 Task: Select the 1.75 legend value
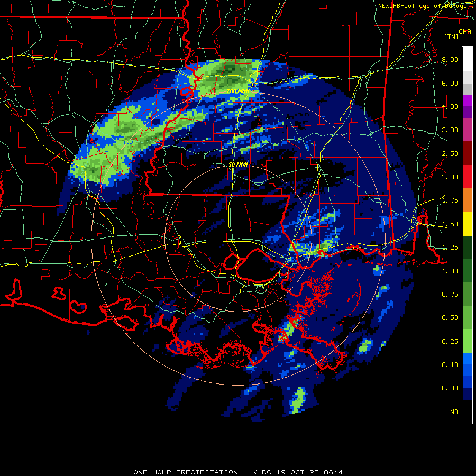(450, 200)
